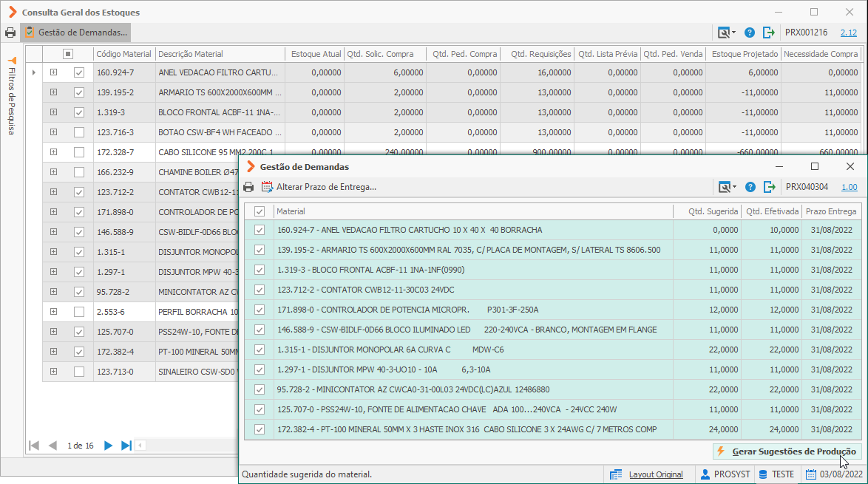Click exit icon beside PRX040304
Image resolution: width=868 pixels, height=484 pixels.
tap(770, 187)
